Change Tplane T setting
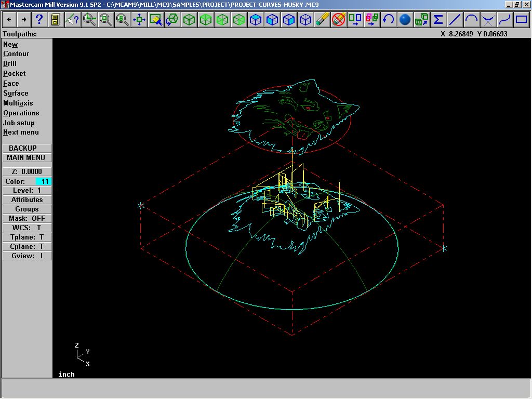This screenshot has width=532, height=399. (27, 237)
